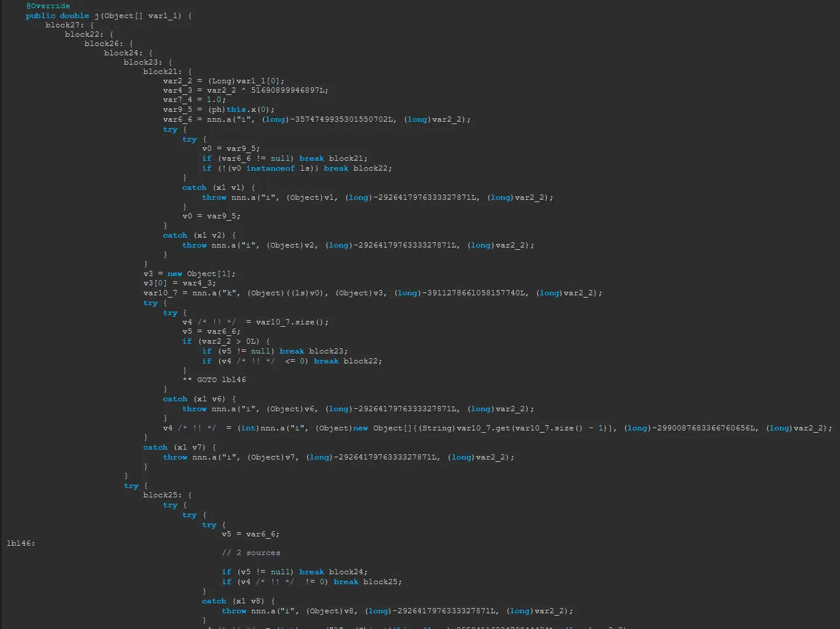Image resolution: width=840 pixels, height=629 pixels.
Task: Click the 'if (var2_2 > 0L) {' line
Action: (226, 341)
